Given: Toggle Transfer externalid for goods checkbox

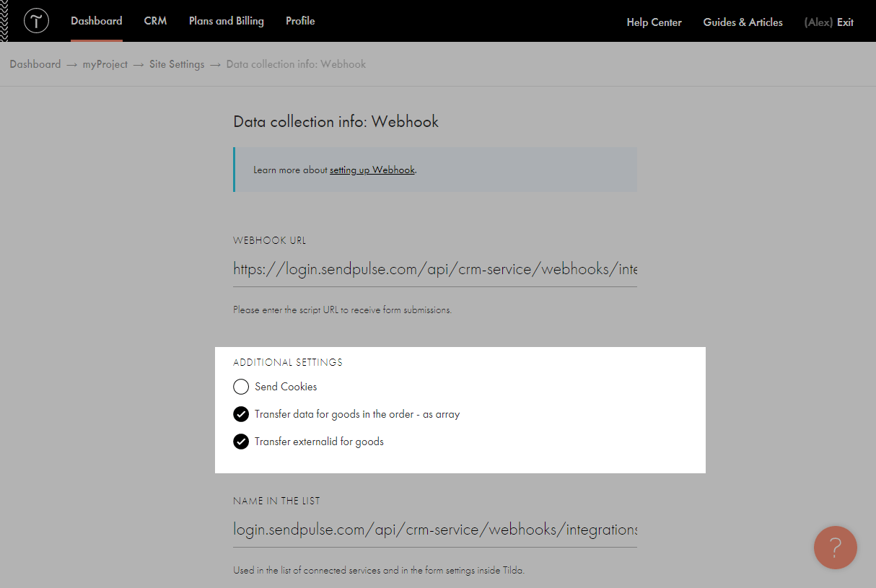Looking at the screenshot, I should tap(241, 442).
